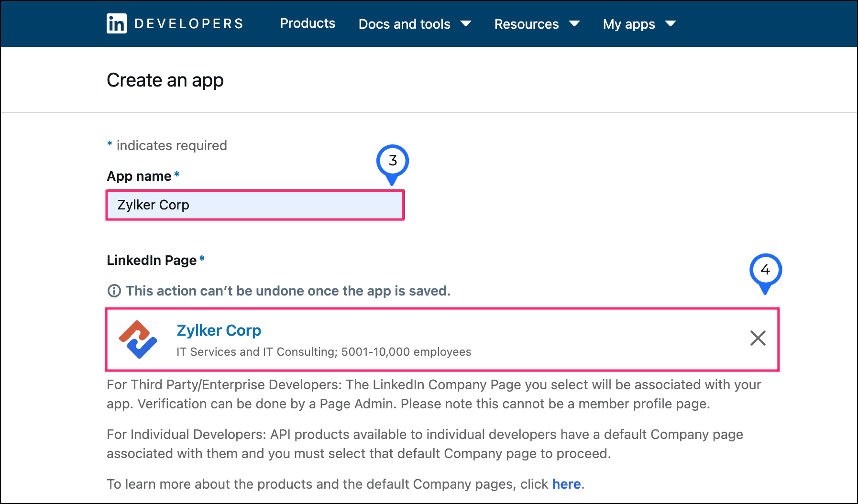Viewport: 858px width, 504px height.
Task: Open the Docs and tools menu
Action: pyautogui.click(x=404, y=24)
